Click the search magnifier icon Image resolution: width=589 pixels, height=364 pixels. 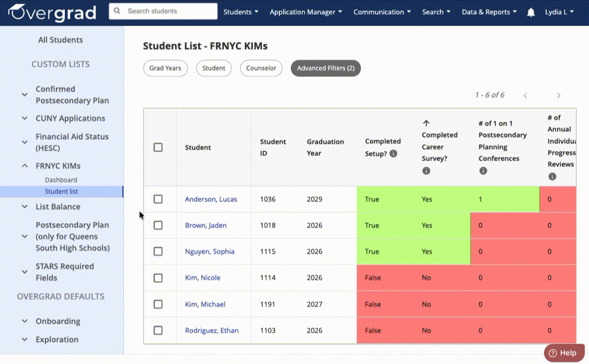point(117,11)
